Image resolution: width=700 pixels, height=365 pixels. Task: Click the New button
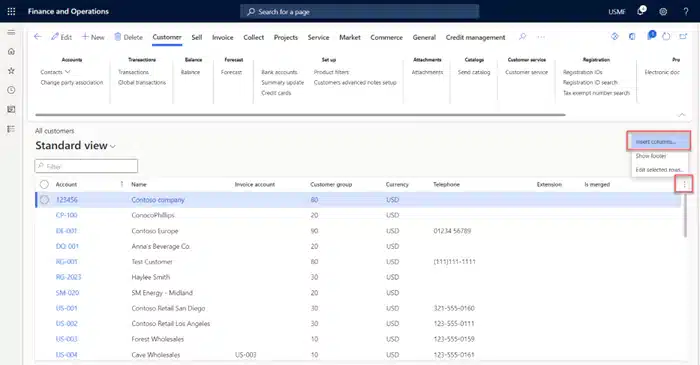coord(93,37)
